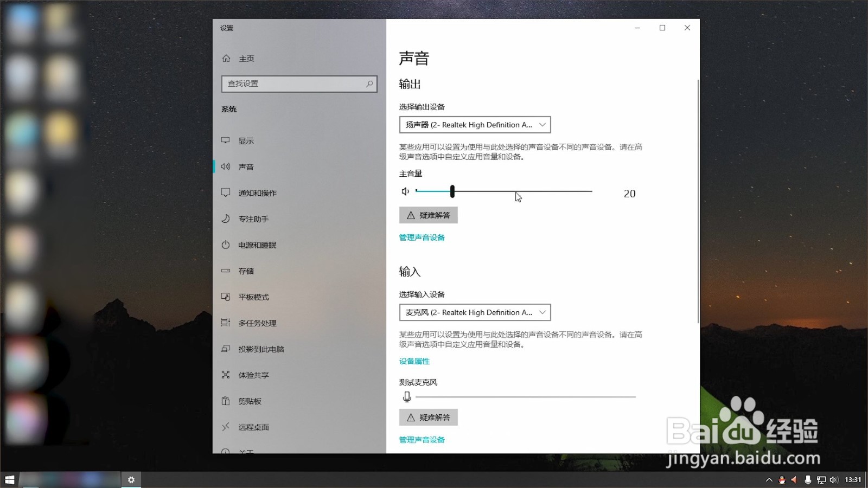
Task: Click the volume value 20
Action: pos(629,194)
